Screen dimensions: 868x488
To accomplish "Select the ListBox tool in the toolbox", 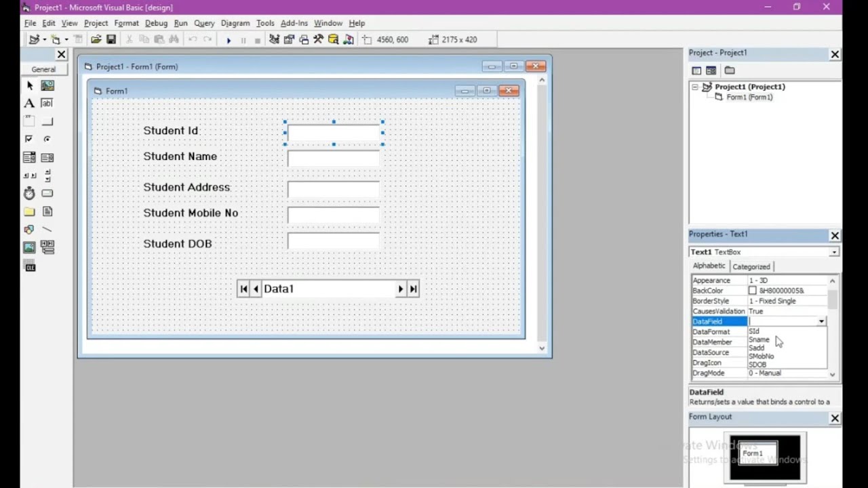I will (47, 157).
